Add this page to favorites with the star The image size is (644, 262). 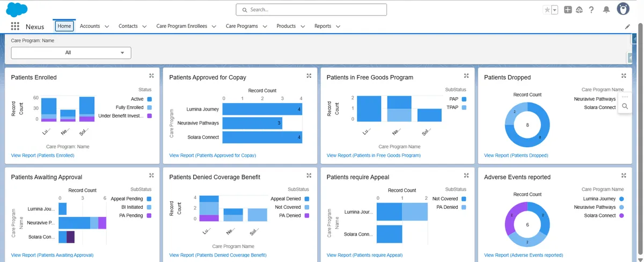547,10
